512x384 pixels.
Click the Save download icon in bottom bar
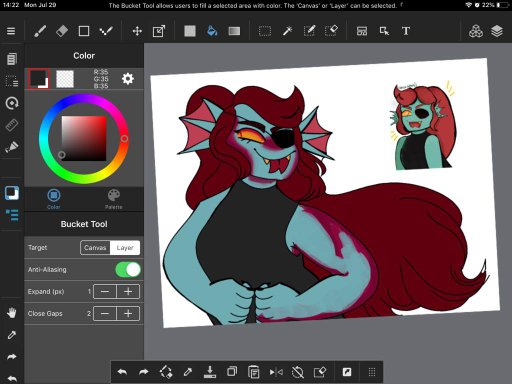[x=210, y=372]
